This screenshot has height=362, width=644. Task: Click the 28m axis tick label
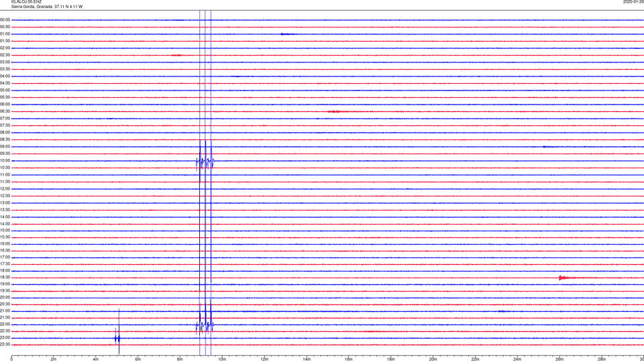coord(602,359)
